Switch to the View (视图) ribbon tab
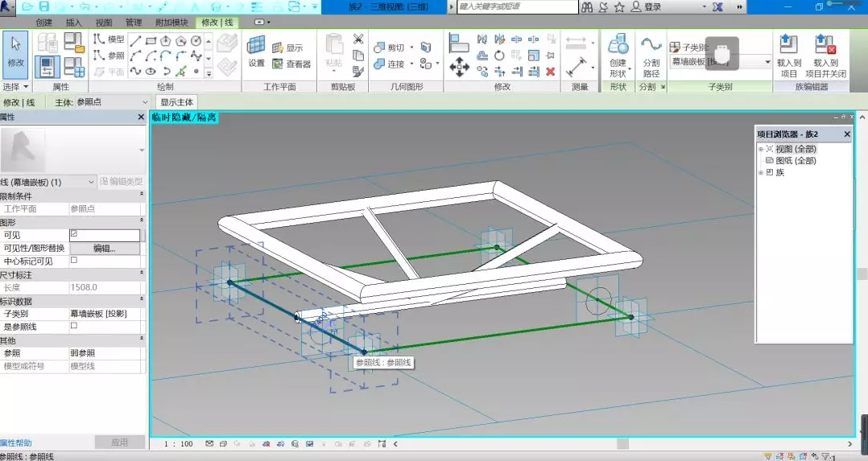This screenshot has width=868, height=461. tap(104, 23)
